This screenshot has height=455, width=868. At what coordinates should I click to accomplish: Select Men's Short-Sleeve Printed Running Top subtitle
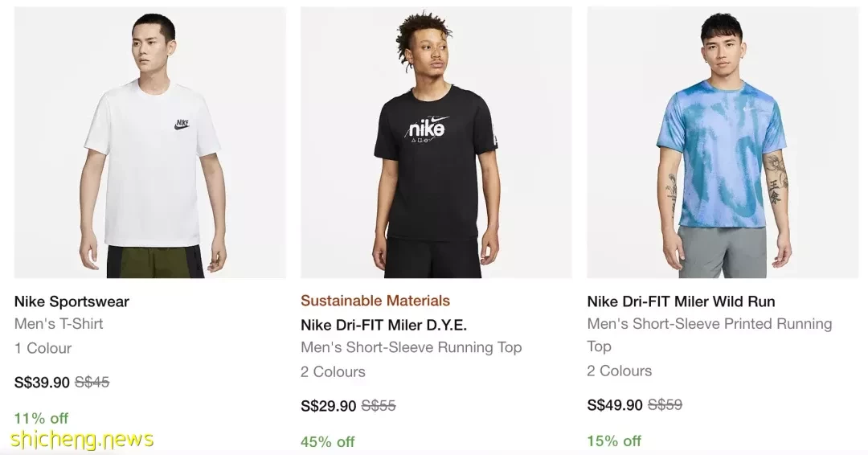coord(709,335)
